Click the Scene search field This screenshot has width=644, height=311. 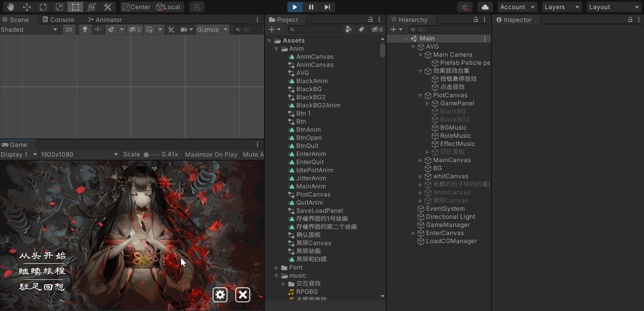point(248,30)
